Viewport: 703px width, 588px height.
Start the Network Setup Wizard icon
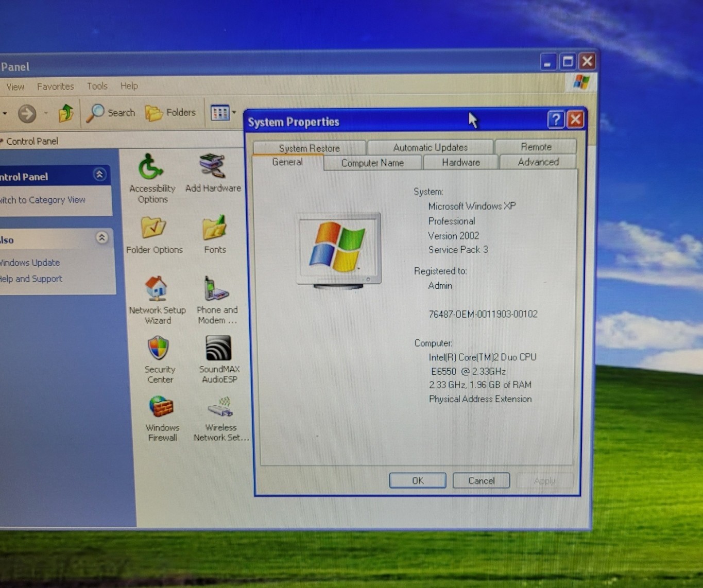pyautogui.click(x=157, y=300)
